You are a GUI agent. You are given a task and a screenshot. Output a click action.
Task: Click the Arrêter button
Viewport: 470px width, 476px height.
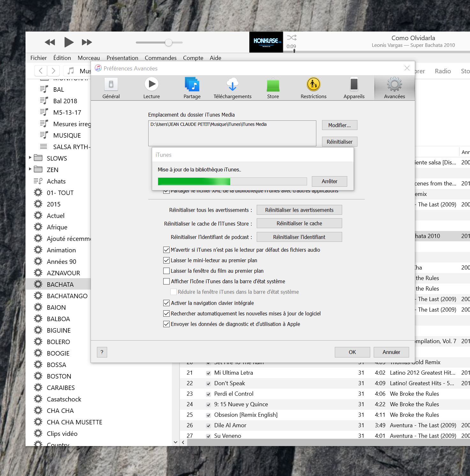pyautogui.click(x=329, y=181)
